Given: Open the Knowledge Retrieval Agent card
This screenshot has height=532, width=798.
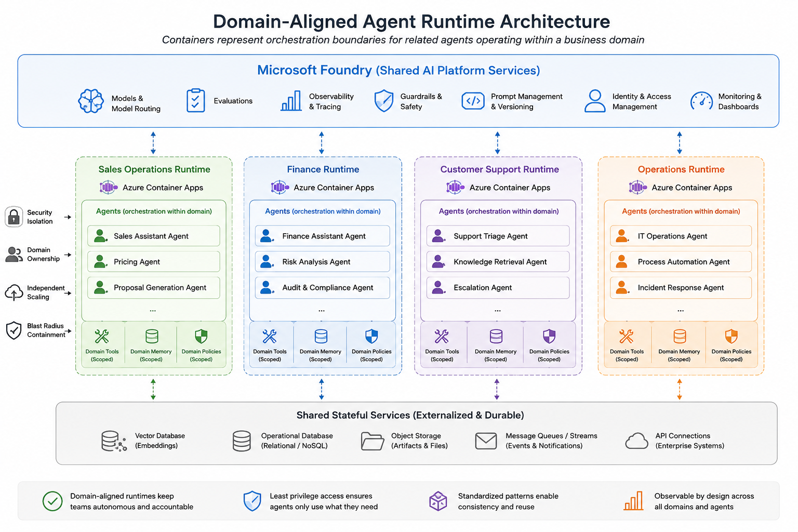Looking at the screenshot, I should pyautogui.click(x=498, y=262).
